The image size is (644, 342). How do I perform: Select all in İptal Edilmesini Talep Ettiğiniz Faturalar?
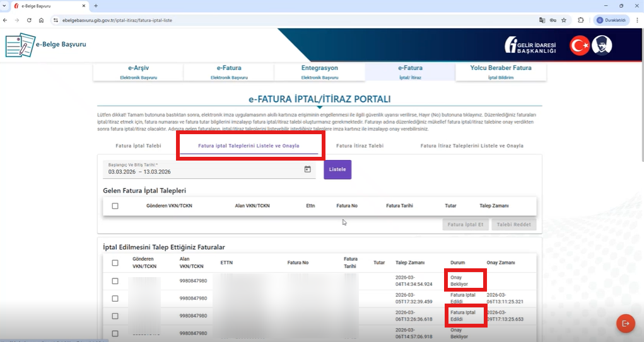pyautogui.click(x=115, y=263)
